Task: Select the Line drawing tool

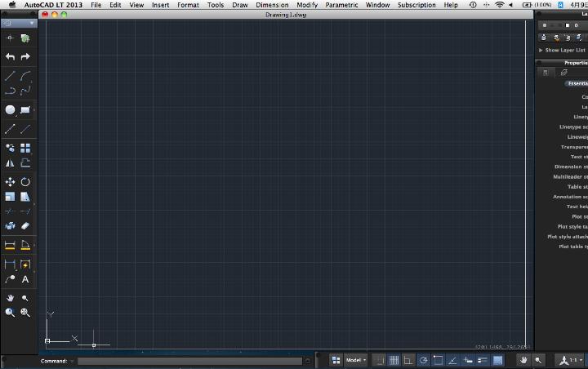Action: (10, 76)
